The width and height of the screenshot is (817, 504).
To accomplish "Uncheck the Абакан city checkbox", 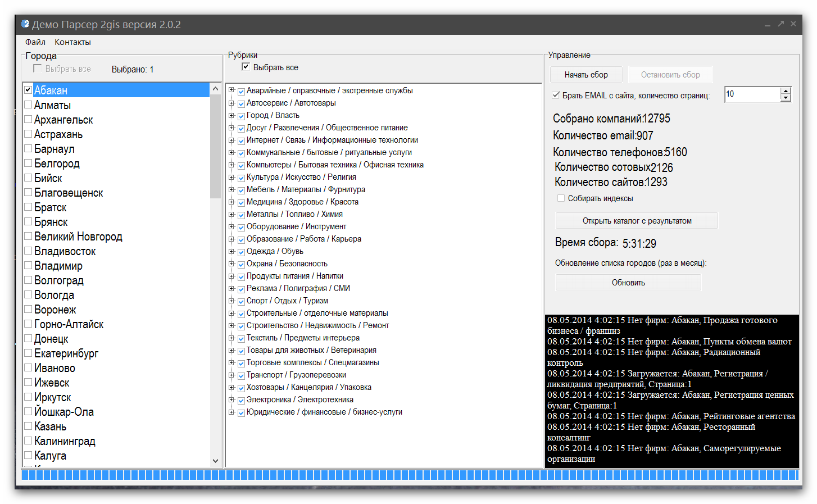I will 28,90.
